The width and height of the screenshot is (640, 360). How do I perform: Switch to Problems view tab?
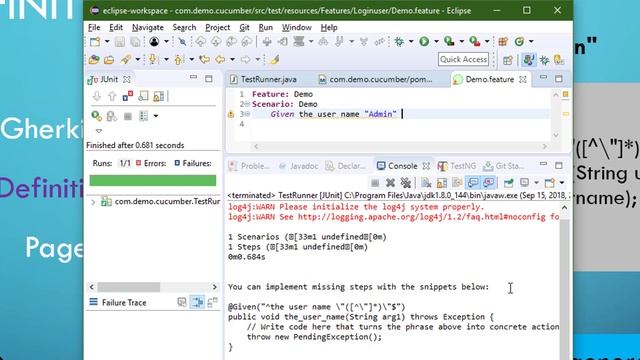tap(249, 166)
